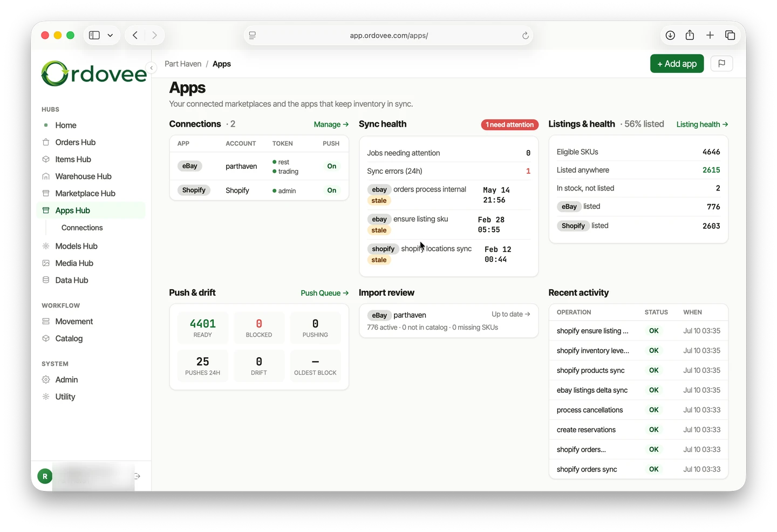Image resolution: width=777 pixels, height=532 pixels.
Task: Open browser downloads icon
Action: 670,35
